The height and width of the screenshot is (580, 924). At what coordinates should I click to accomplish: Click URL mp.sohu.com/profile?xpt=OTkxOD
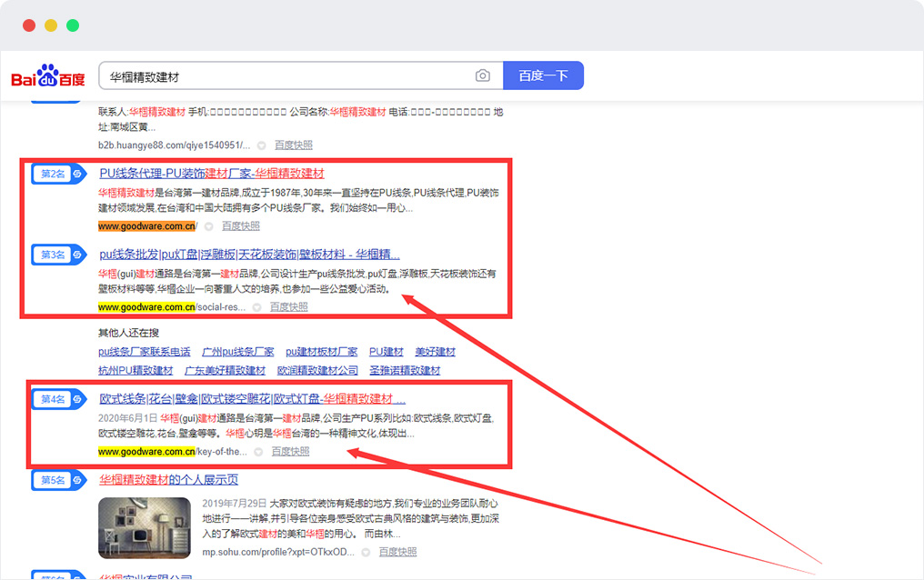point(278,552)
